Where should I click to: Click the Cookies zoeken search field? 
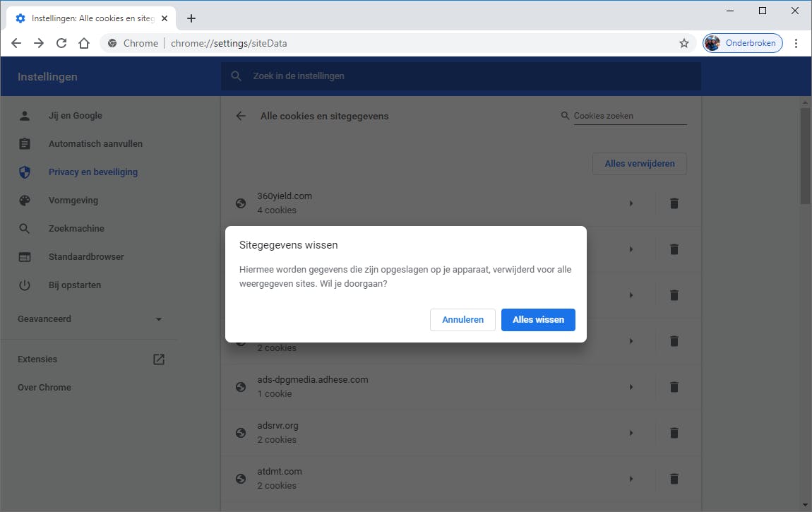(x=629, y=116)
